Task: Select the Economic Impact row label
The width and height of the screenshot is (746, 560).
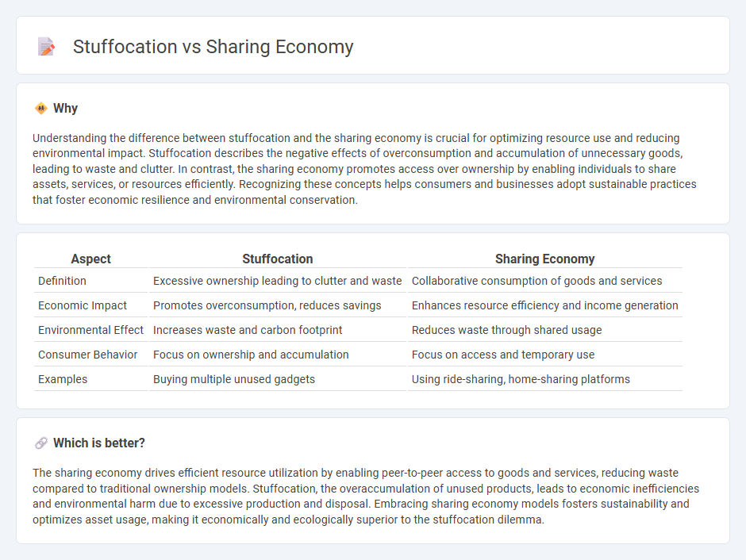Action: pos(83,305)
